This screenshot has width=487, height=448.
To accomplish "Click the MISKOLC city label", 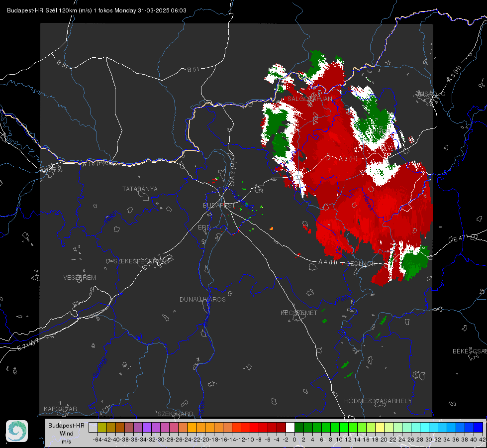I will 431,94.
